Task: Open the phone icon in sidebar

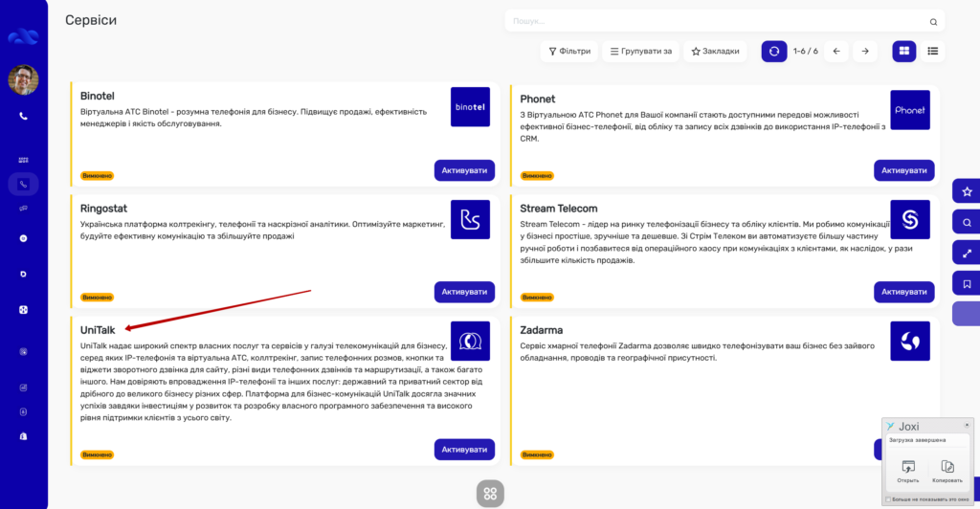Action: [x=23, y=117]
